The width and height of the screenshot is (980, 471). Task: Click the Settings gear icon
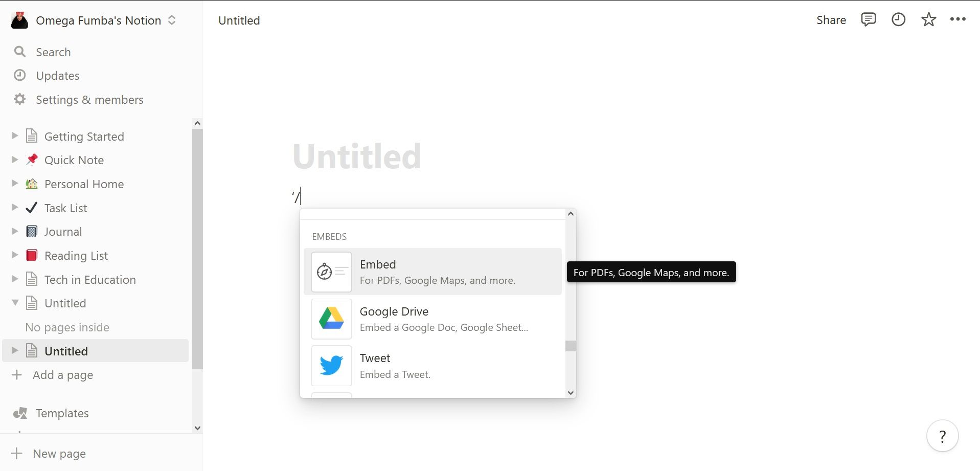pos(19,99)
